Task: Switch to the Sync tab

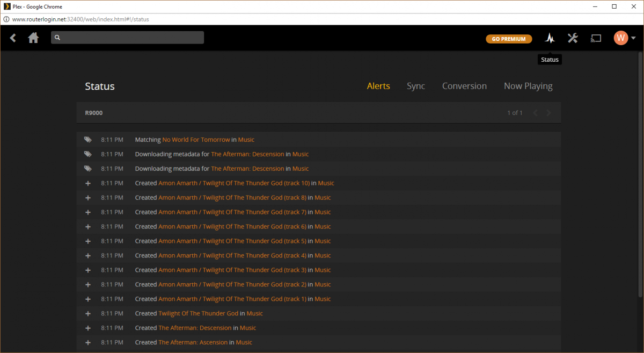Action: tap(416, 86)
